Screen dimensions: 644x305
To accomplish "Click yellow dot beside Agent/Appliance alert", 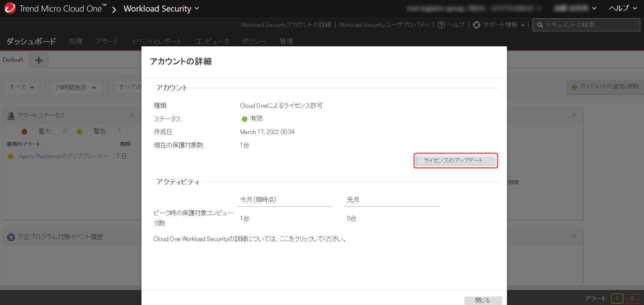I will (11, 156).
